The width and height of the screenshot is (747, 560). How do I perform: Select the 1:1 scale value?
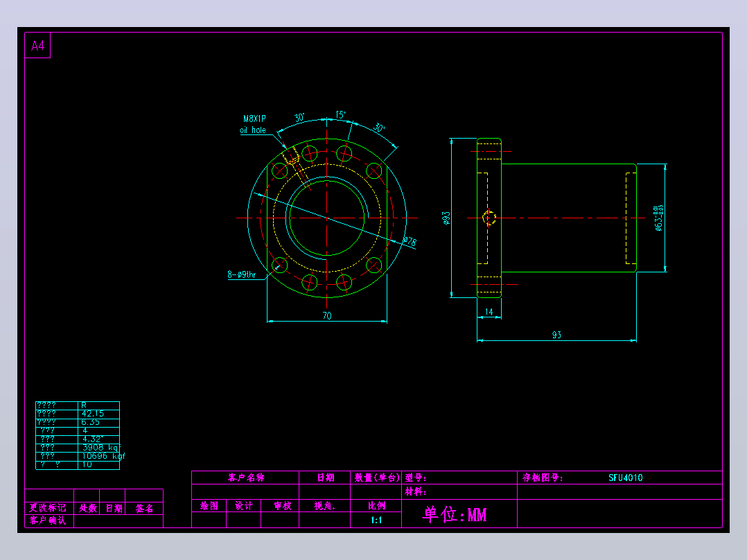tap(376, 520)
